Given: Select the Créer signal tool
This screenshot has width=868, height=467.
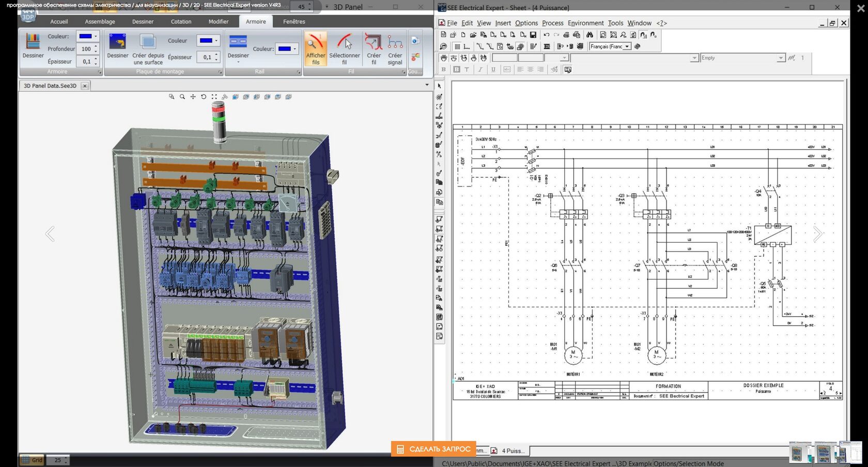Looking at the screenshot, I should click(395, 49).
